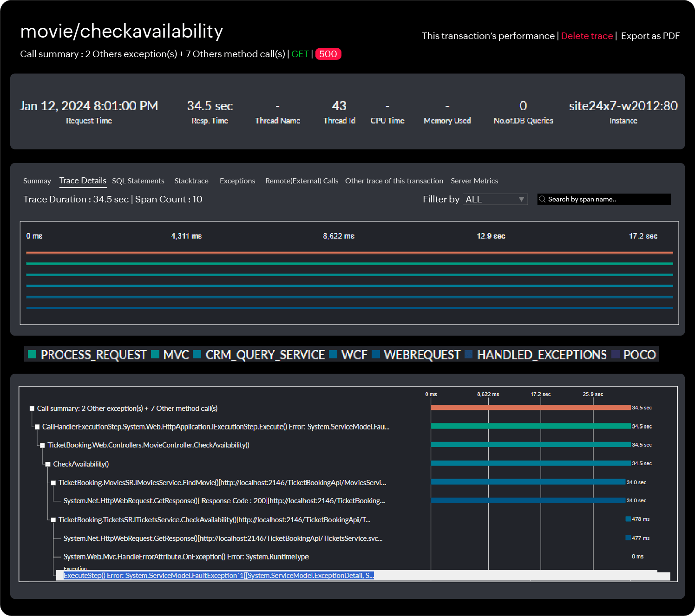
Task: Click the orange 34.5 sec span bar
Action: 531,408
